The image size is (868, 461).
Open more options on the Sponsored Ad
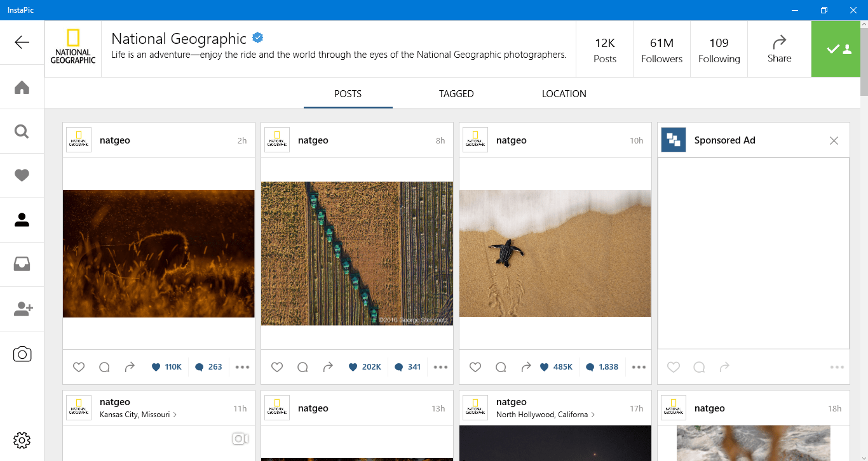click(837, 367)
